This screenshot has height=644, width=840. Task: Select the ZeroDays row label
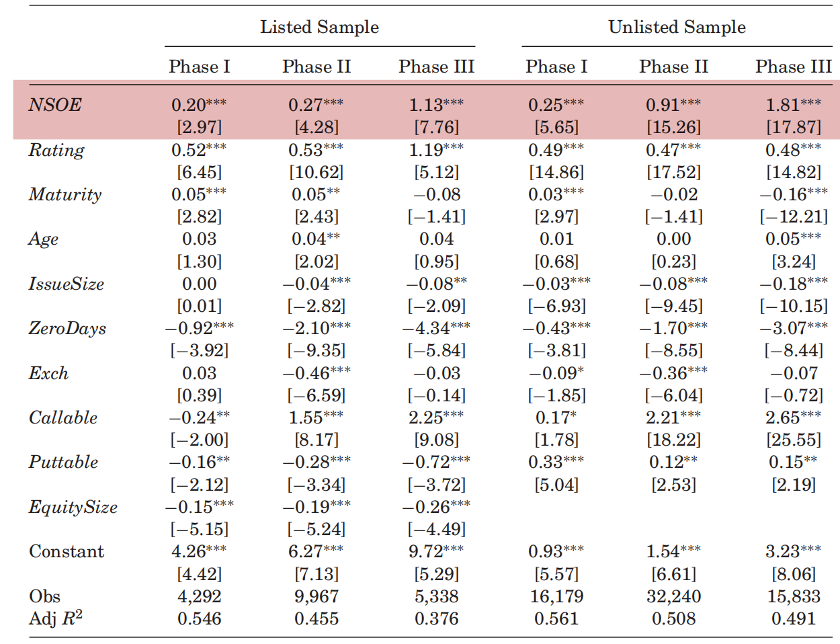[67, 329]
